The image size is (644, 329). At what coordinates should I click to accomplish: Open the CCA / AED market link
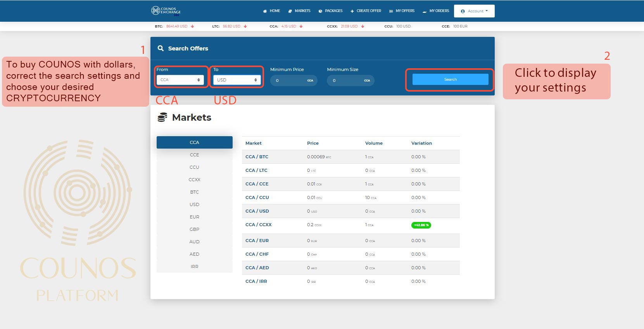point(257,268)
